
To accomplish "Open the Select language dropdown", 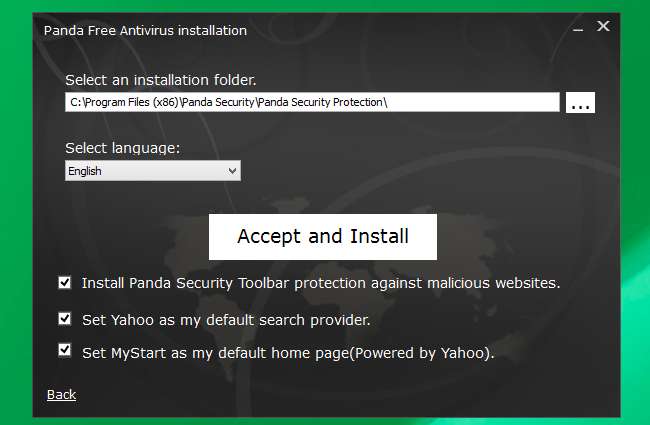I will pos(152,171).
